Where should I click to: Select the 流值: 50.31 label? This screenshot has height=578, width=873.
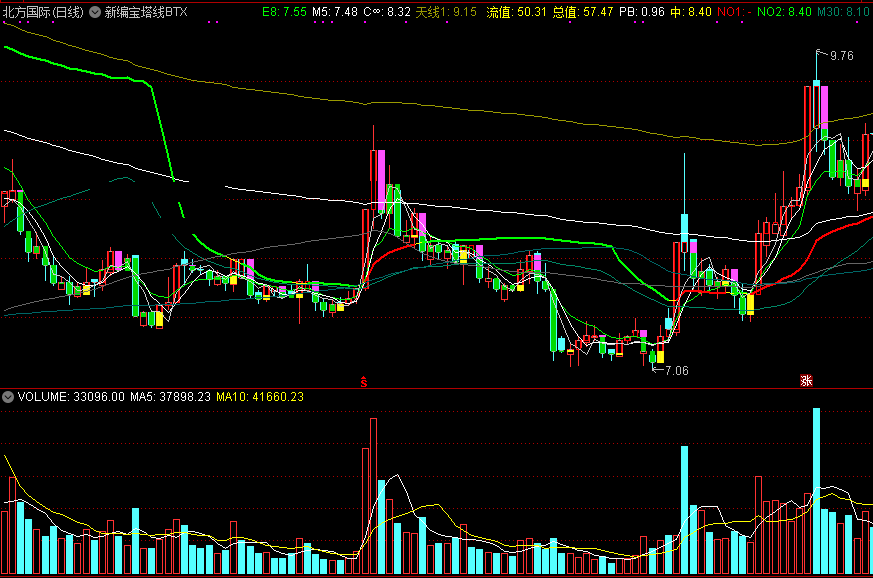tap(516, 12)
